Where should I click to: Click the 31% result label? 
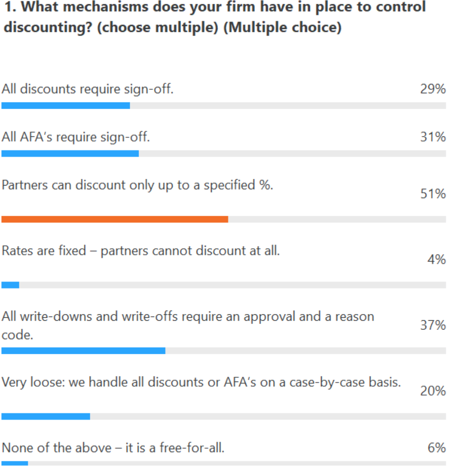tap(433, 137)
